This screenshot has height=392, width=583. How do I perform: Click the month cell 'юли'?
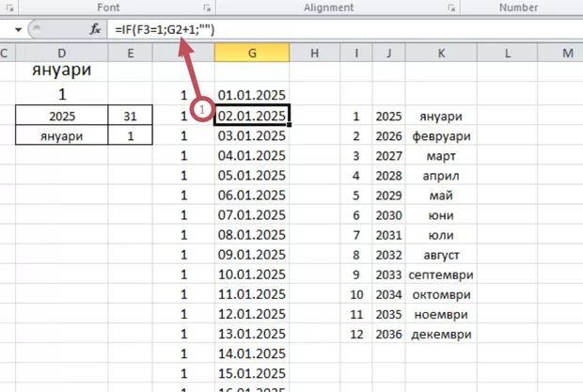click(x=441, y=235)
